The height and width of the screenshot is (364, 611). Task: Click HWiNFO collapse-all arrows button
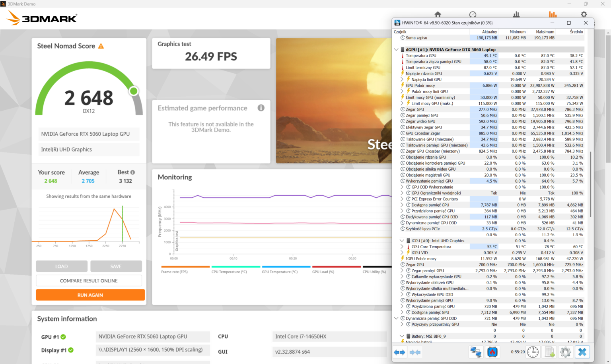point(415,352)
